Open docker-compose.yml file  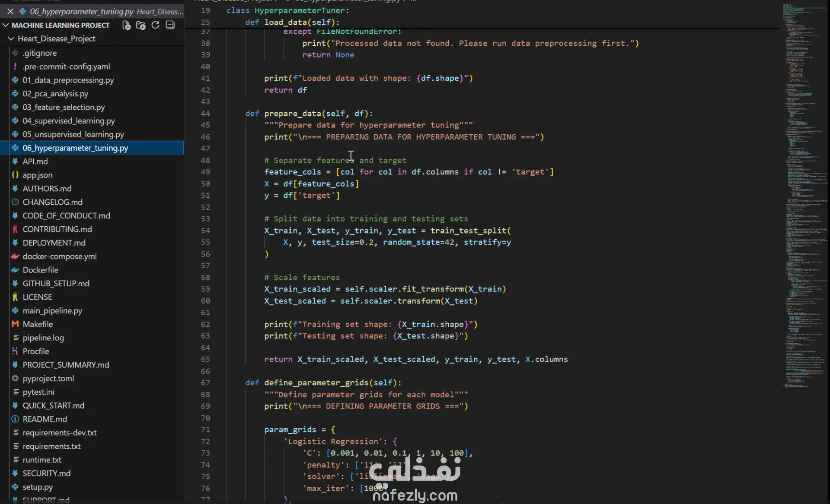60,256
